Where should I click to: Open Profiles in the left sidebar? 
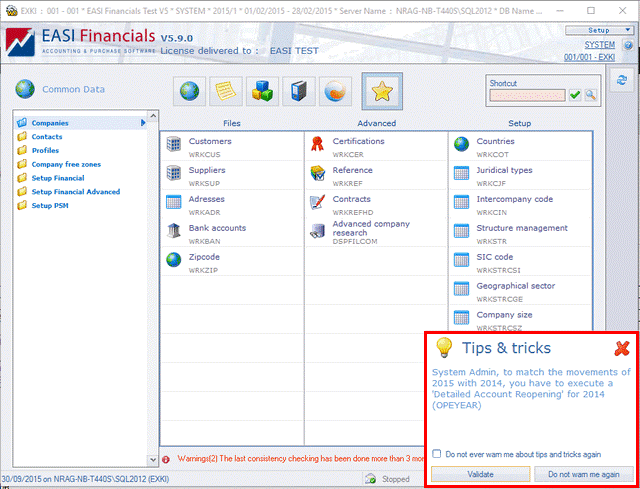coord(45,151)
